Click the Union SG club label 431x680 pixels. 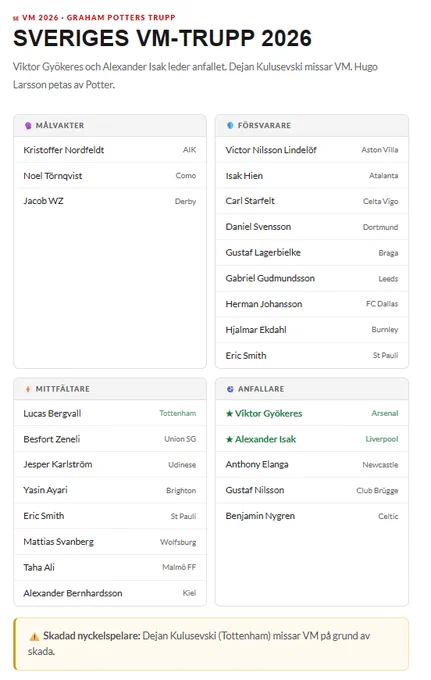pos(180,439)
